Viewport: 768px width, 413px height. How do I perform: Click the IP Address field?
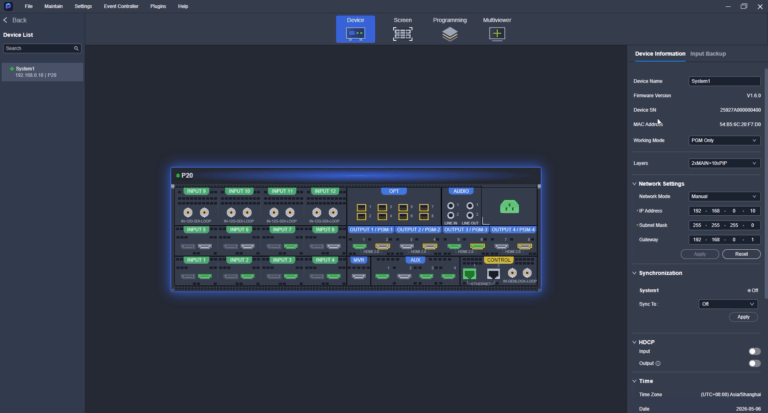[x=724, y=211]
